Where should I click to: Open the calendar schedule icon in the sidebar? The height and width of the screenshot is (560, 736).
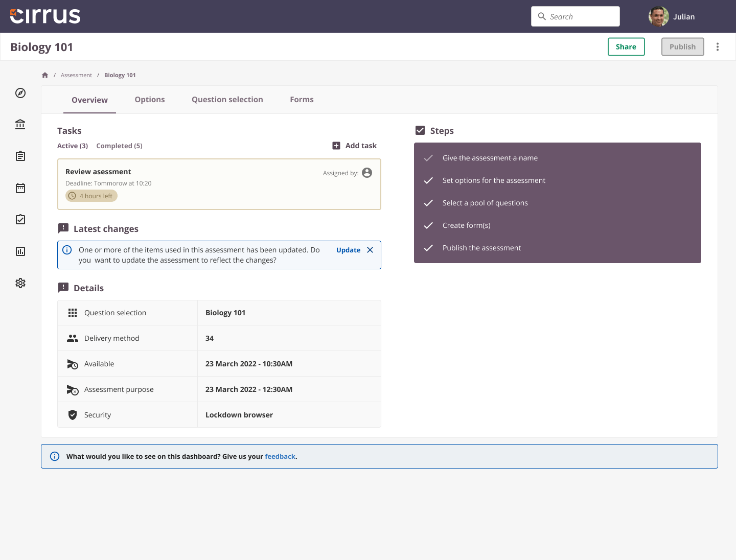(x=20, y=188)
